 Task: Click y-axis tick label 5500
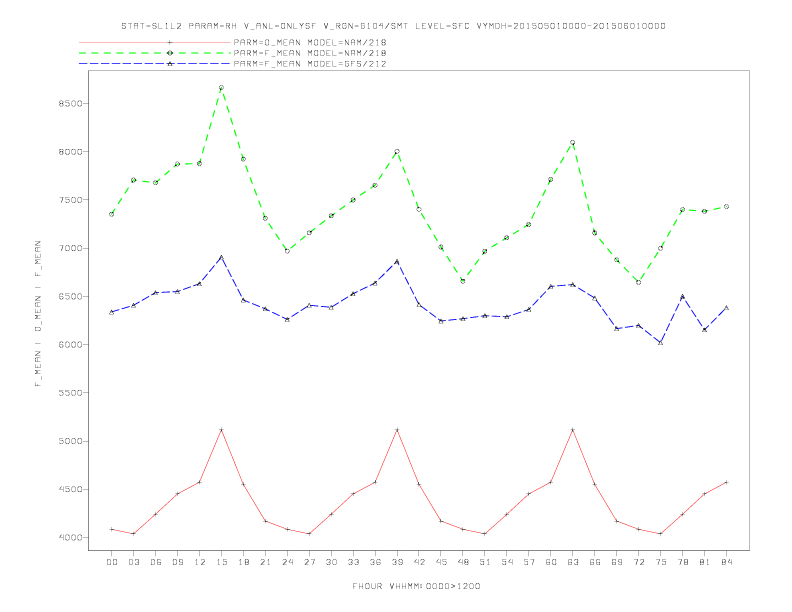click(70, 393)
